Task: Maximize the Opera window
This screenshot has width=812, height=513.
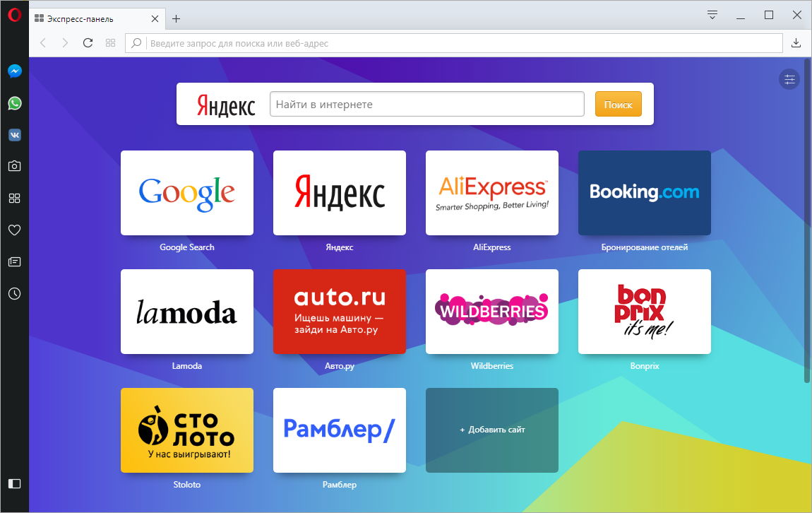Action: point(769,15)
